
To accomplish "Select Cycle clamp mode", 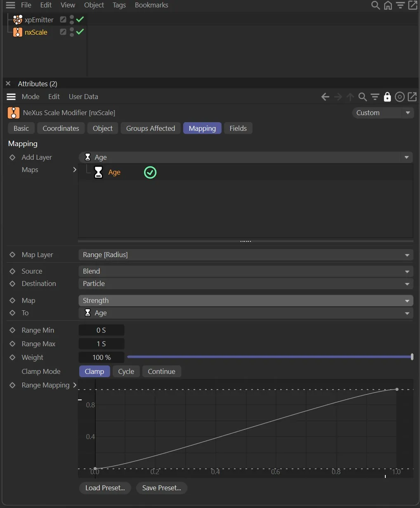I will click(126, 371).
